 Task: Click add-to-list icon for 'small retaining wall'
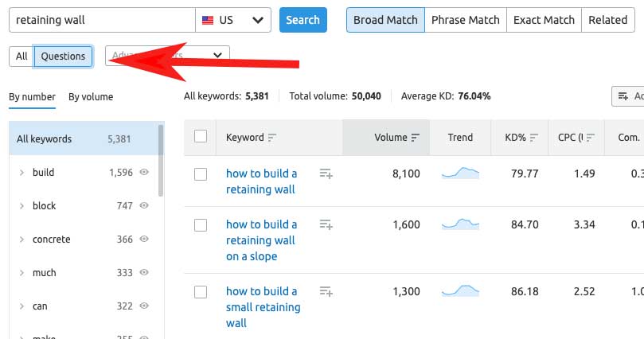coord(326,291)
